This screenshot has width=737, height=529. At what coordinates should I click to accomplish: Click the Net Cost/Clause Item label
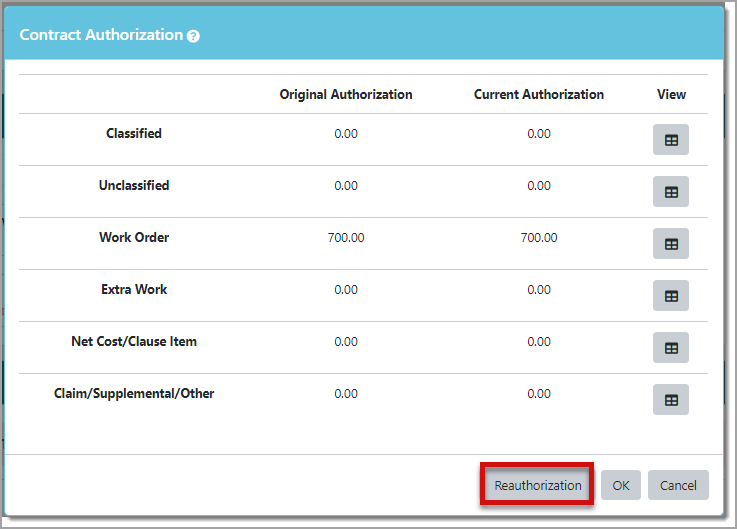click(134, 341)
